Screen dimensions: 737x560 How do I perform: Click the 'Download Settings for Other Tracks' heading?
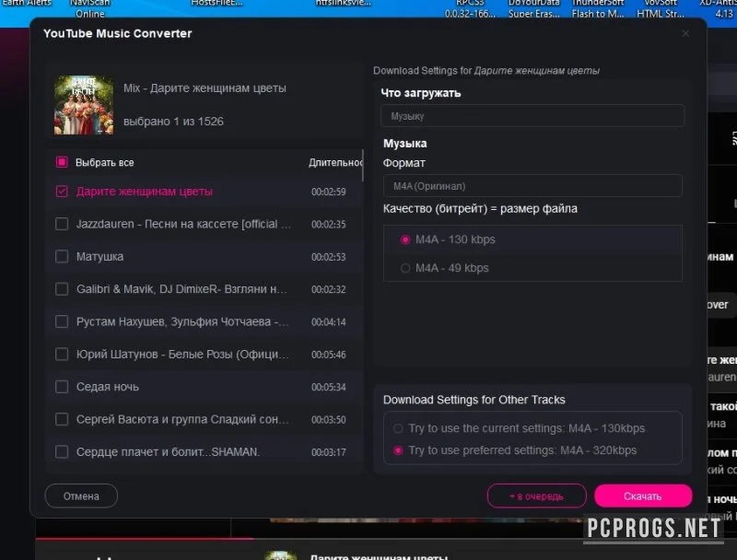pos(474,400)
